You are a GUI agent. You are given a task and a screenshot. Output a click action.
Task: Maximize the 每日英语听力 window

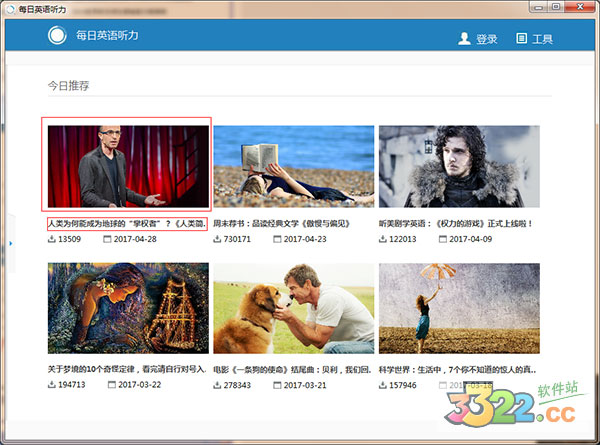(556, 7)
